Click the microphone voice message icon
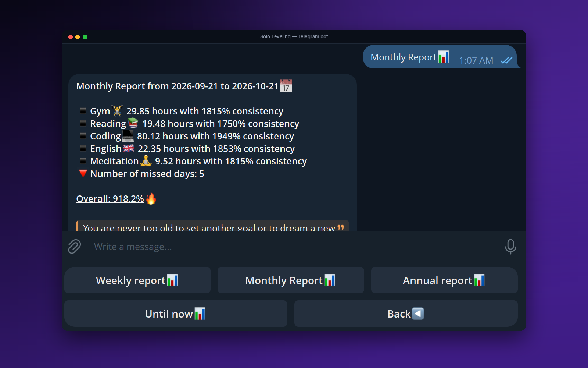 pos(510,247)
